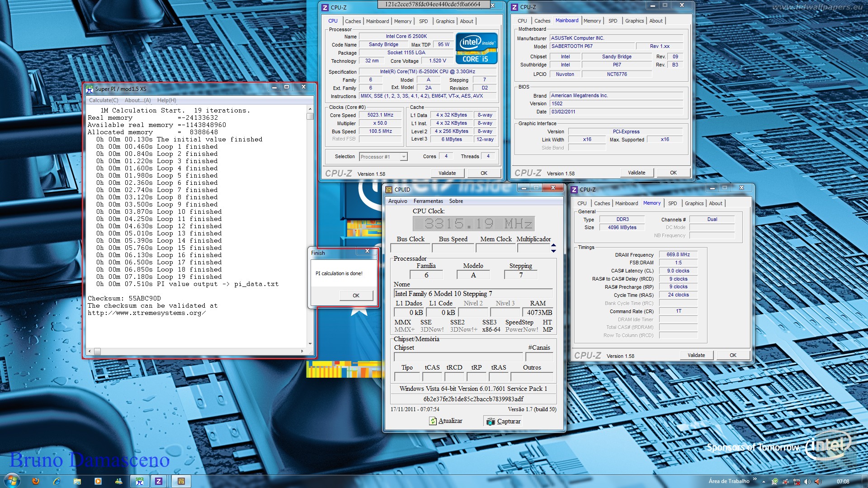Switch to Graphics tab in CPU window
This screenshot has width=868, height=488.
pyautogui.click(x=445, y=21)
